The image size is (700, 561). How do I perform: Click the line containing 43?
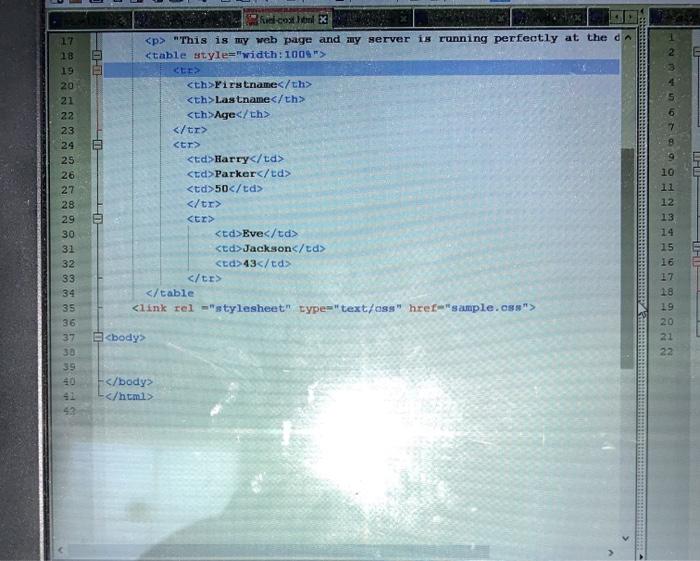(x=253, y=263)
